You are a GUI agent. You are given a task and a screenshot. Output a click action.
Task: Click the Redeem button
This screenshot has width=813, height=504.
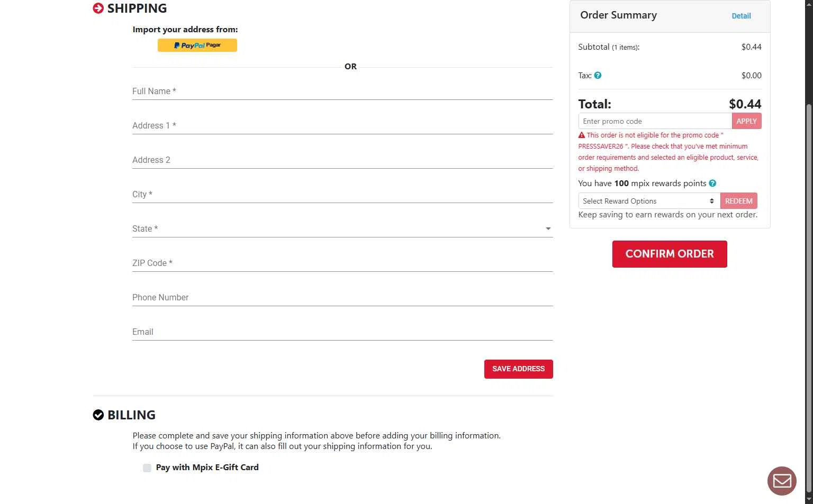coord(738,201)
